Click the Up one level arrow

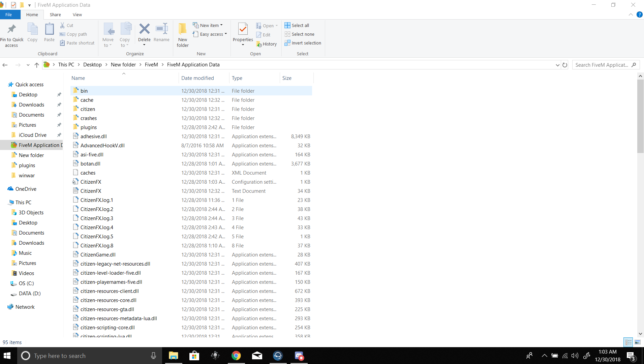pos(36,65)
